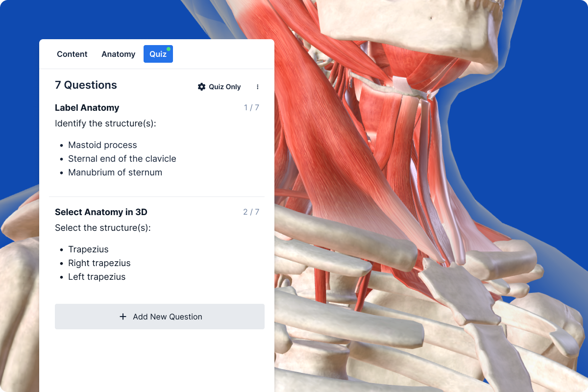Click the gear icon beside Quiz Only
Viewport: 588px width, 392px height.
tap(201, 87)
